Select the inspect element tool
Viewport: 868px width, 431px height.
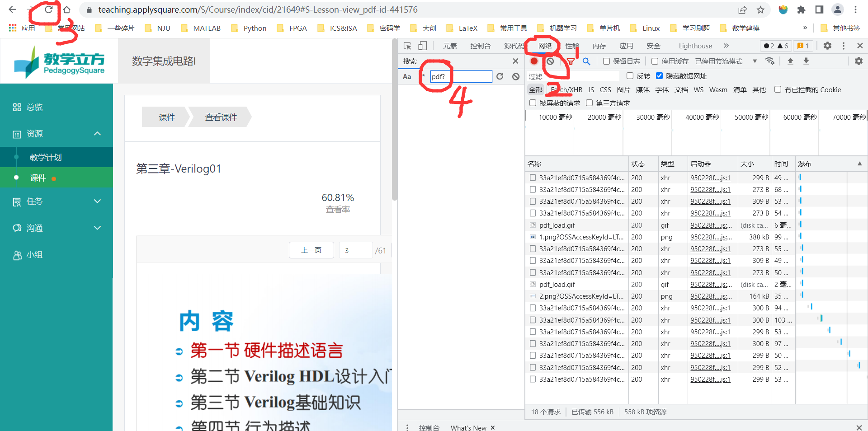(408, 46)
